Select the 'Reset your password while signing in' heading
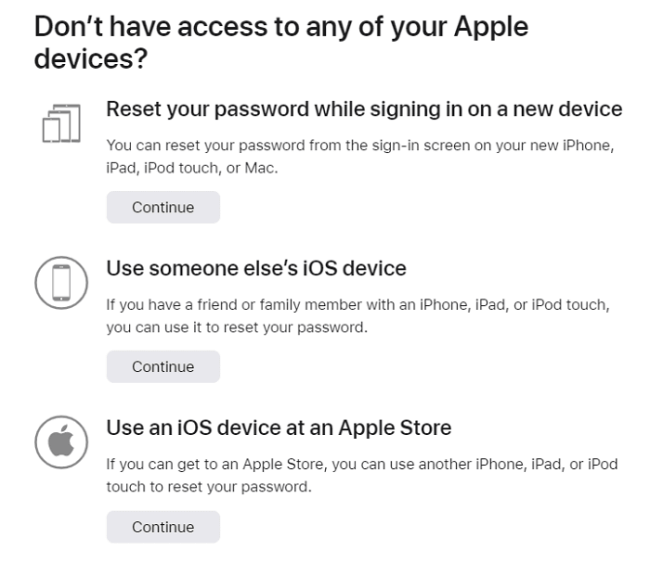Screen dimensions: 650x562 (364, 109)
